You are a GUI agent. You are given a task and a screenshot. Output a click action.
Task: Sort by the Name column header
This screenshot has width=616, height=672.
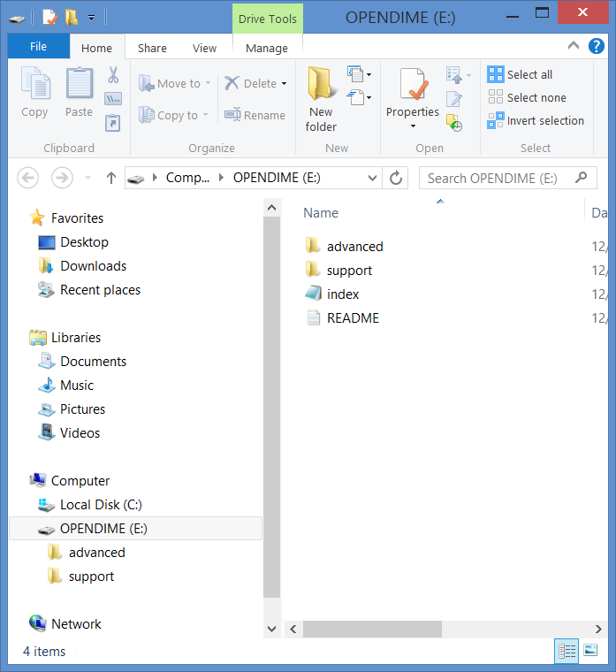[x=321, y=213]
